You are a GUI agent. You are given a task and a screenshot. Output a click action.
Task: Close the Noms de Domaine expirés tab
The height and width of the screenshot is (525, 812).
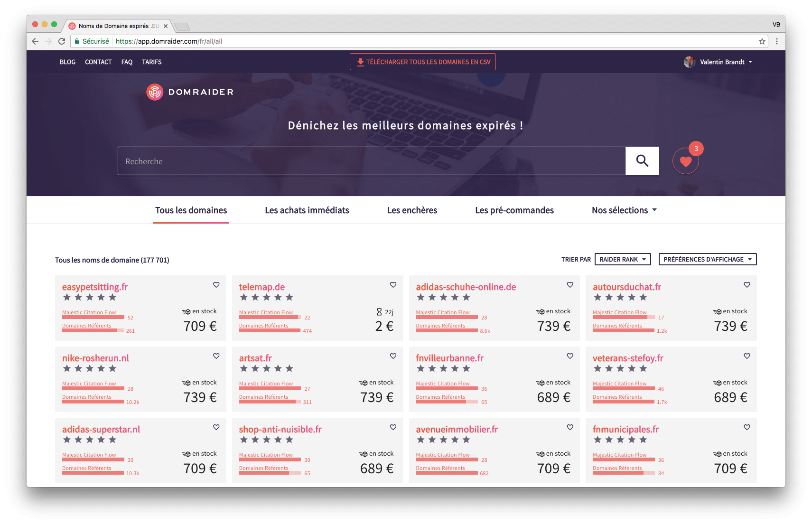166,26
